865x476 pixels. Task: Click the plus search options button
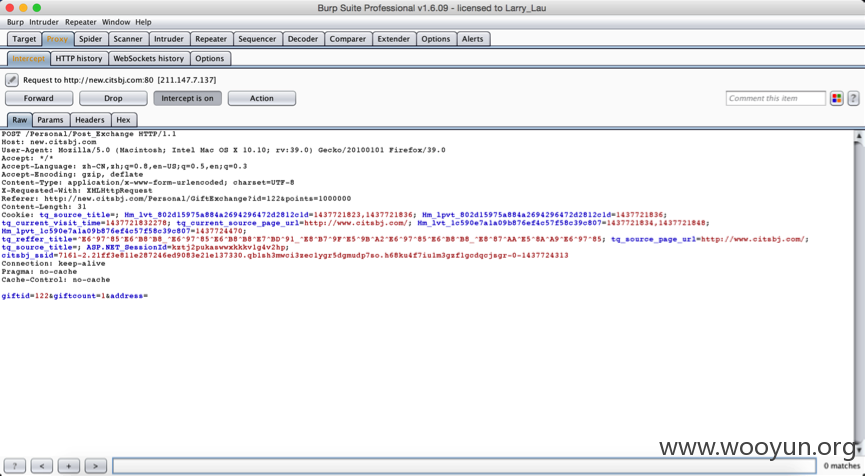click(68, 466)
